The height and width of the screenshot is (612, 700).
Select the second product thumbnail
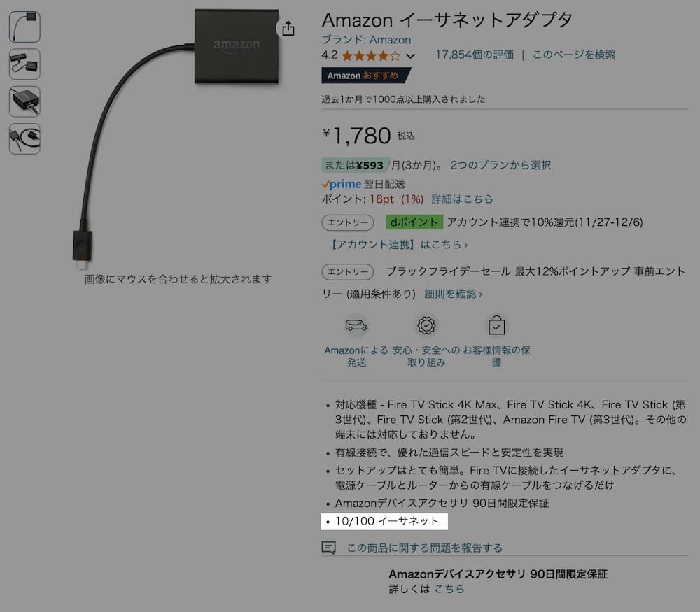[x=24, y=64]
